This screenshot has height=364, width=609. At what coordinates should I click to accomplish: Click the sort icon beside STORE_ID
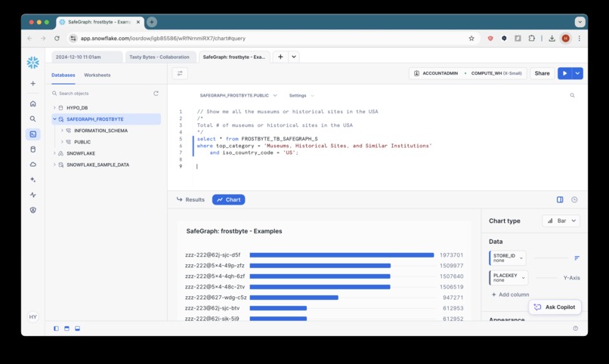tap(577, 258)
